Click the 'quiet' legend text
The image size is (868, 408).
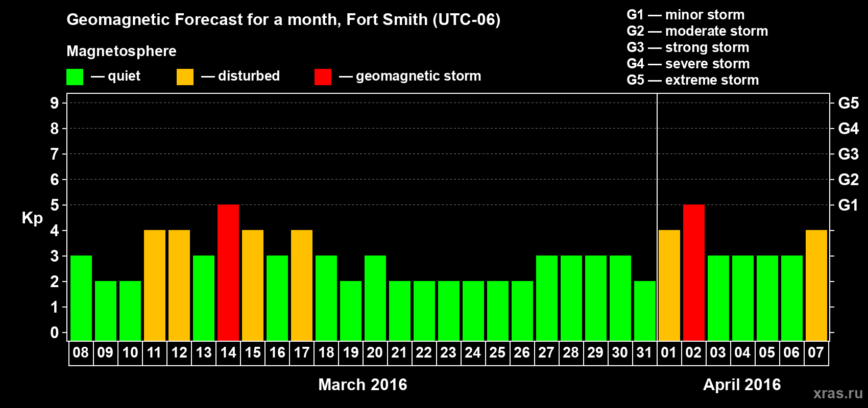click(124, 76)
